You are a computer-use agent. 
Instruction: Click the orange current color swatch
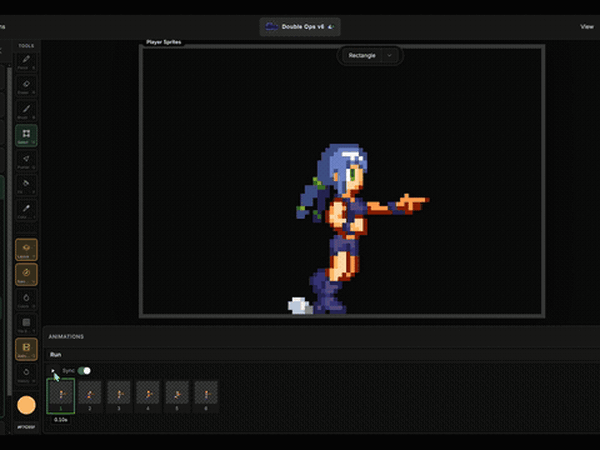point(26,405)
